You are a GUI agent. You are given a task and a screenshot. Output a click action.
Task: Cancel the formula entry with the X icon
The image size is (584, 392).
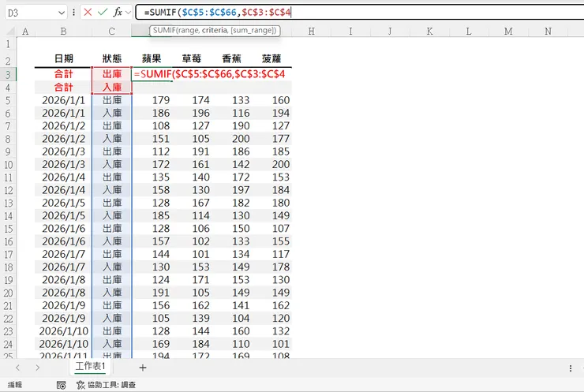(88, 13)
